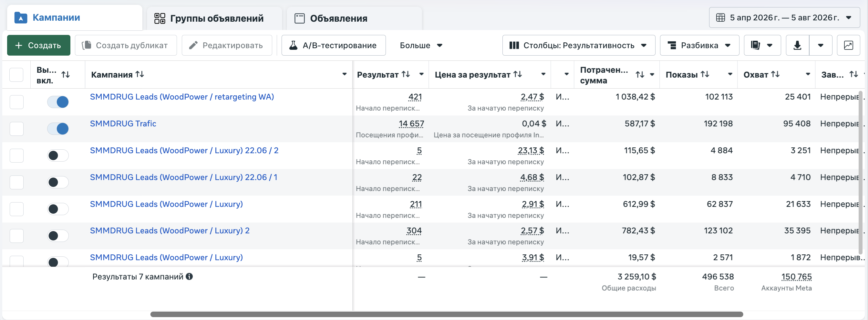This screenshot has width=868, height=320.
Task: Sort by the Кампания column arrows
Action: (x=140, y=74)
